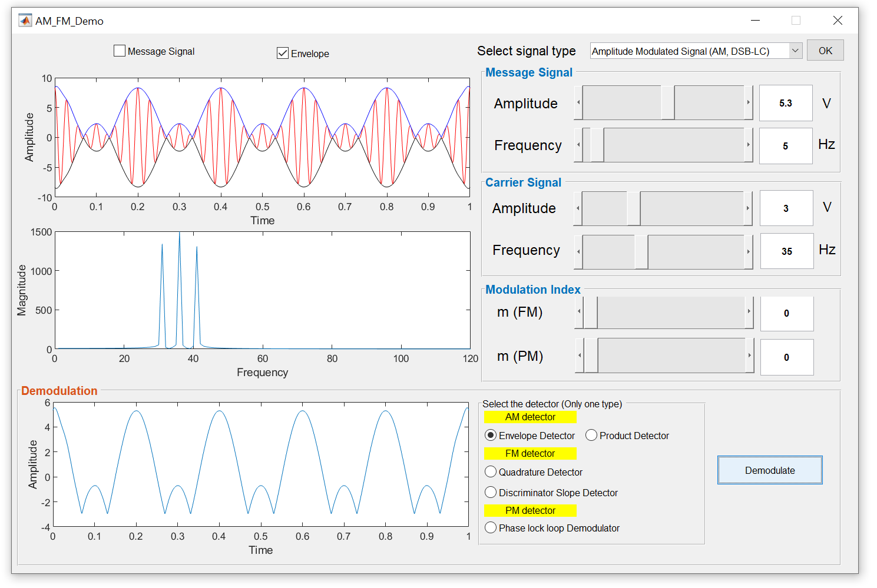This screenshot has width=877, height=588.
Task: Click the left arrow on Carrier Frequency slider
Action: click(x=578, y=251)
